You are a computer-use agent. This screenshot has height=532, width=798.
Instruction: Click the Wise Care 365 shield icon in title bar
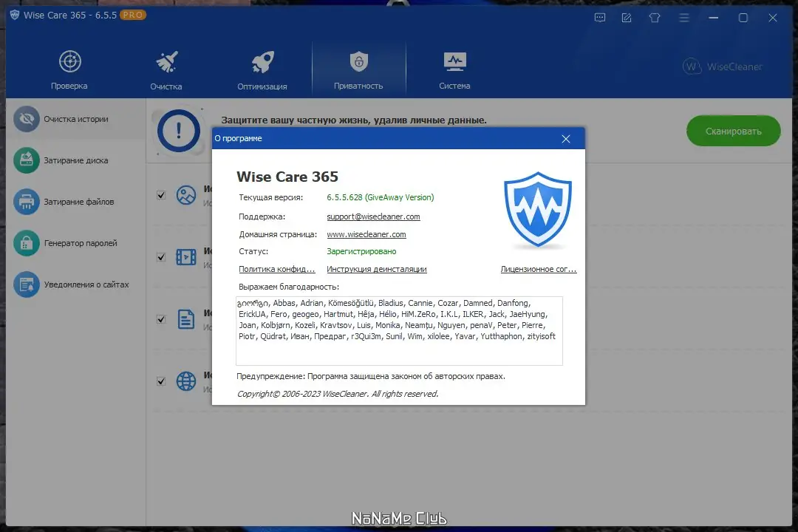[x=15, y=15]
